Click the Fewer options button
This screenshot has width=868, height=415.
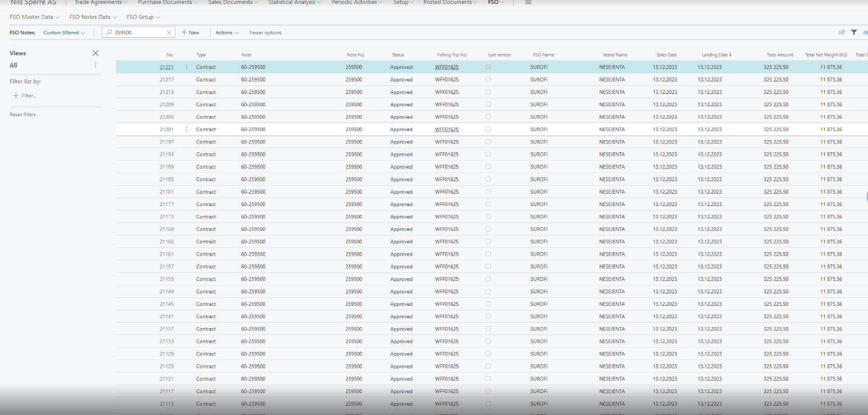[265, 33]
